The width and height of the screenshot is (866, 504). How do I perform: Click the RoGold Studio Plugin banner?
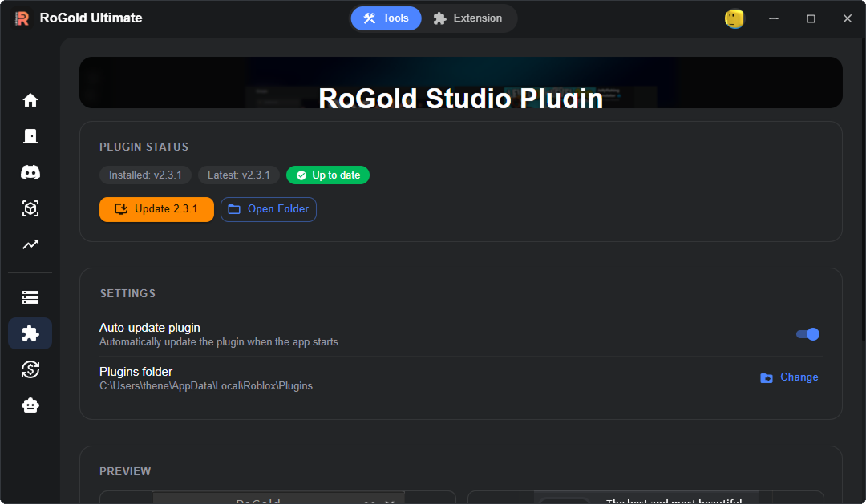click(x=461, y=83)
